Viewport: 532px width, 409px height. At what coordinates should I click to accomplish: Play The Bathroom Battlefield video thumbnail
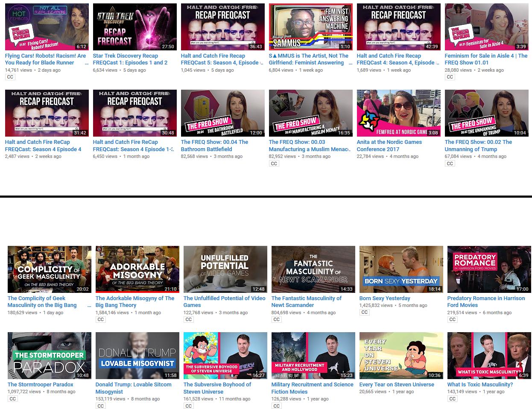[x=223, y=113]
